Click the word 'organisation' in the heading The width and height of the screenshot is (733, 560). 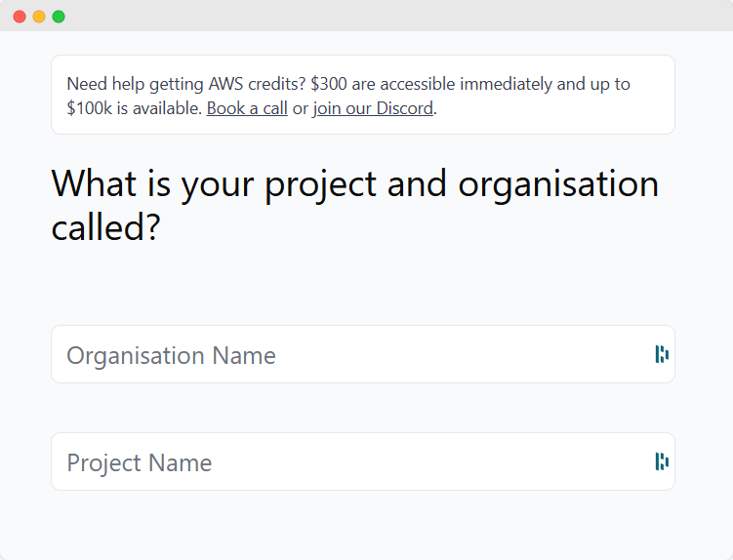[x=558, y=184]
